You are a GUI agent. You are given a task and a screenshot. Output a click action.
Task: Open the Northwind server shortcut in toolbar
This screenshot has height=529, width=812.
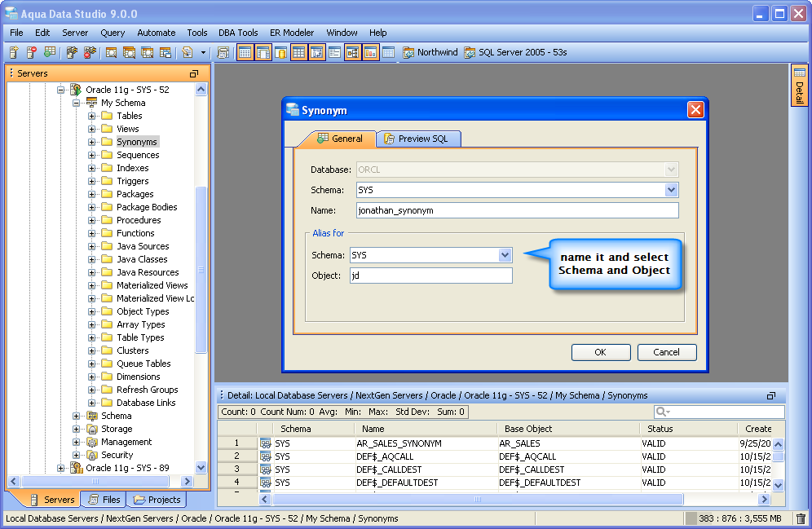coord(430,52)
